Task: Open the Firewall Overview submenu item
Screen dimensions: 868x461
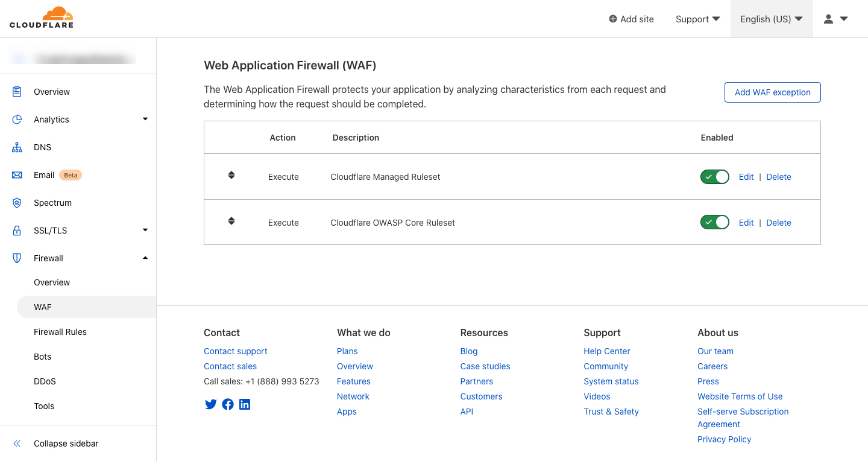Action: click(52, 282)
